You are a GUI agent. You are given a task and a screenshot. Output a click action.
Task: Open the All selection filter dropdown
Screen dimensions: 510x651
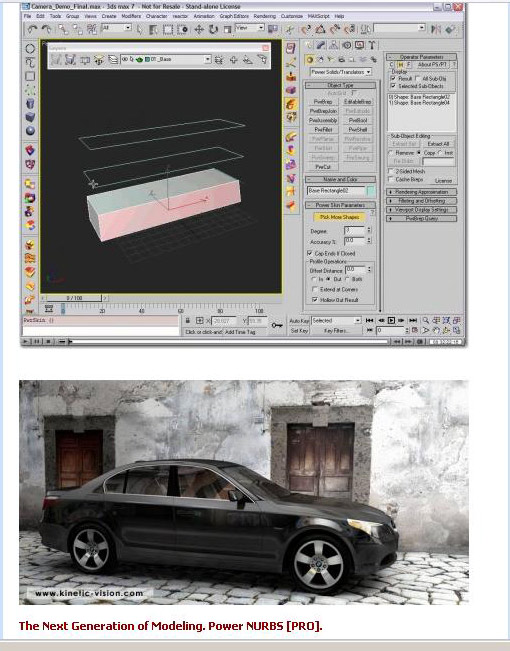coord(116,28)
